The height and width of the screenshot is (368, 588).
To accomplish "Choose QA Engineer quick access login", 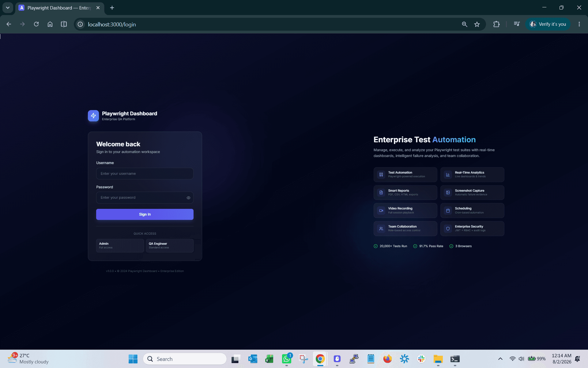I will pos(170,246).
